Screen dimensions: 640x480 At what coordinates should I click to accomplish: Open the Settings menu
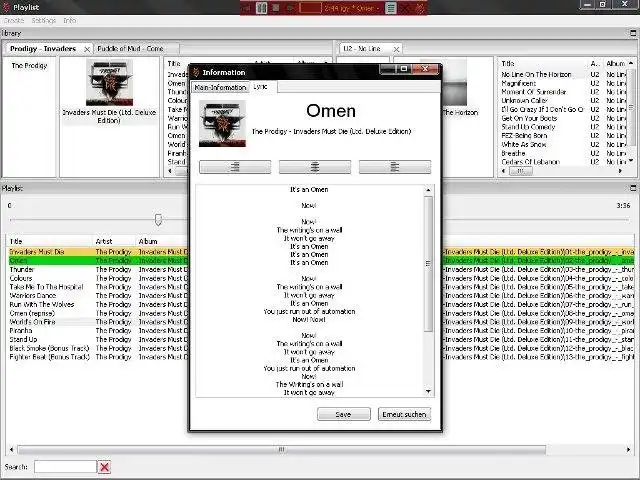tap(43, 20)
